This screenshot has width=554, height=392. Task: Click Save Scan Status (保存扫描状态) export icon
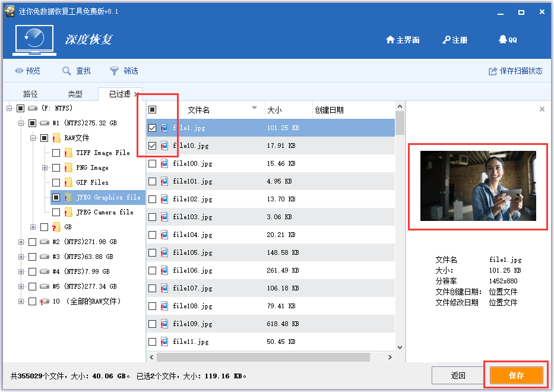pyautogui.click(x=492, y=71)
